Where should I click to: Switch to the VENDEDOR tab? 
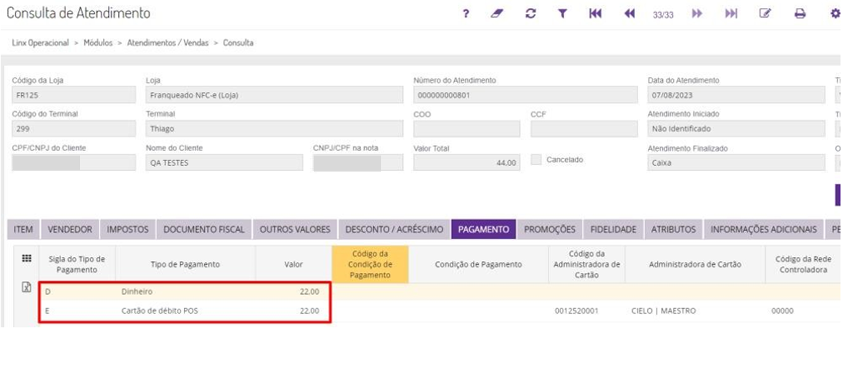(x=70, y=229)
